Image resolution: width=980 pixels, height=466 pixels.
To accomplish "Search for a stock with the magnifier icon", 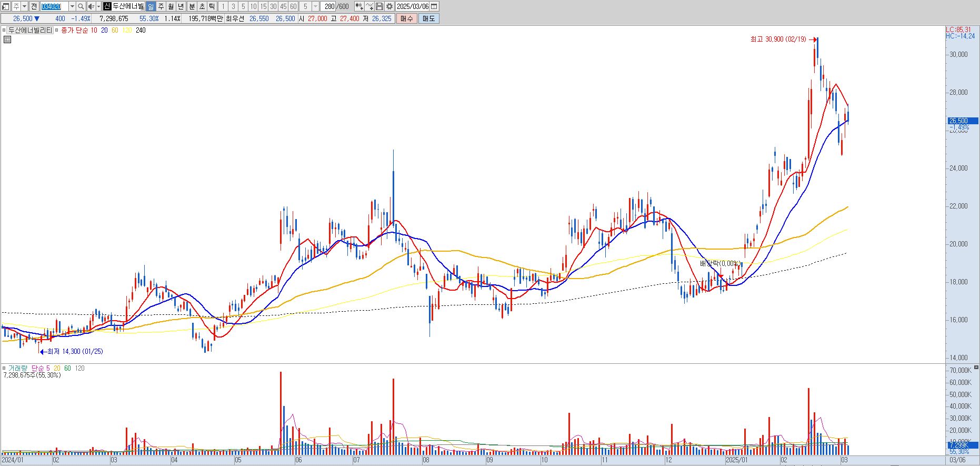I will pos(81,6).
